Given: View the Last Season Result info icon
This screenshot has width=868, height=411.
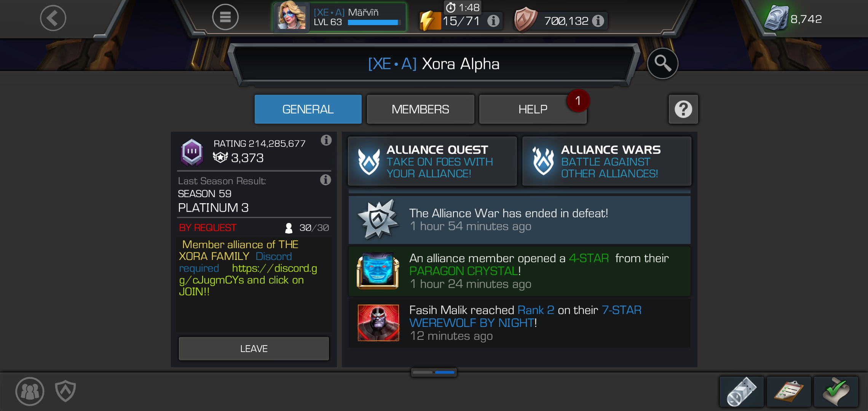Looking at the screenshot, I should click(325, 180).
